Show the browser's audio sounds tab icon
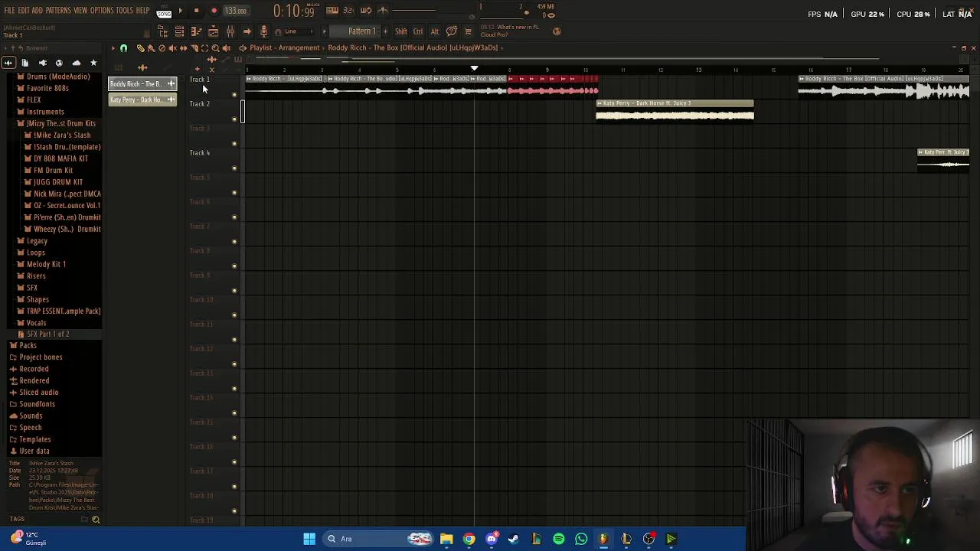Image resolution: width=980 pixels, height=551 pixels. click(x=8, y=63)
